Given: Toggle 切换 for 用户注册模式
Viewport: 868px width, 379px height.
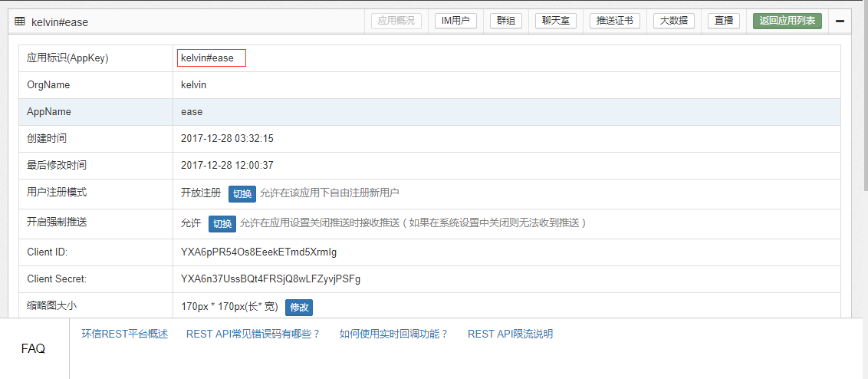Looking at the screenshot, I should [242, 194].
